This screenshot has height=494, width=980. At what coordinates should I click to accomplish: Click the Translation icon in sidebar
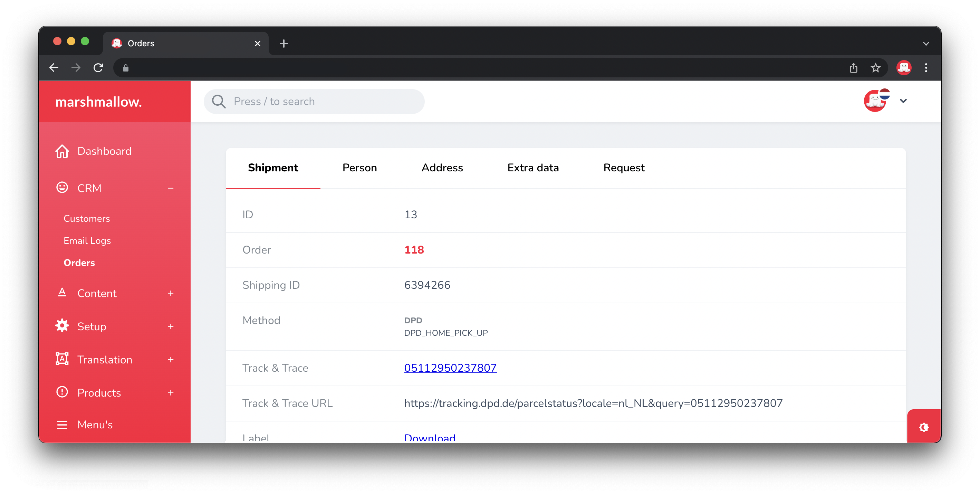tap(63, 359)
